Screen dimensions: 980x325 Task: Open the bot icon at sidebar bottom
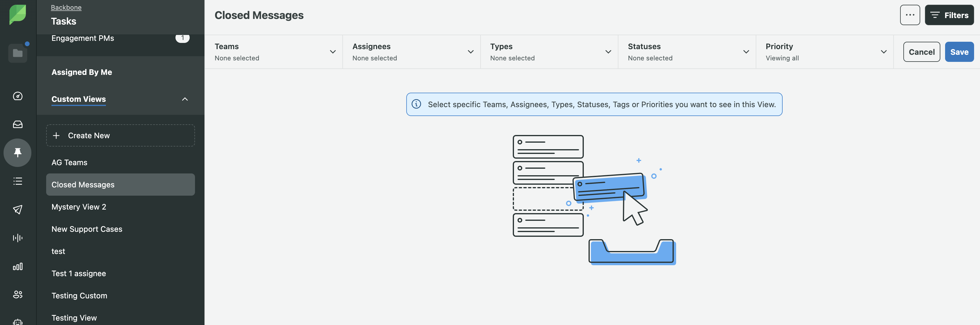coord(17,322)
